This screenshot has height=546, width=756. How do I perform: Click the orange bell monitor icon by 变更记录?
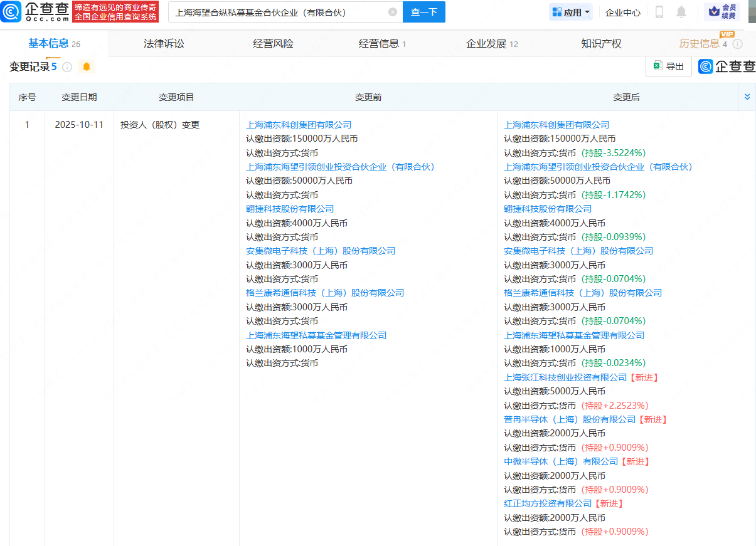pyautogui.click(x=87, y=67)
